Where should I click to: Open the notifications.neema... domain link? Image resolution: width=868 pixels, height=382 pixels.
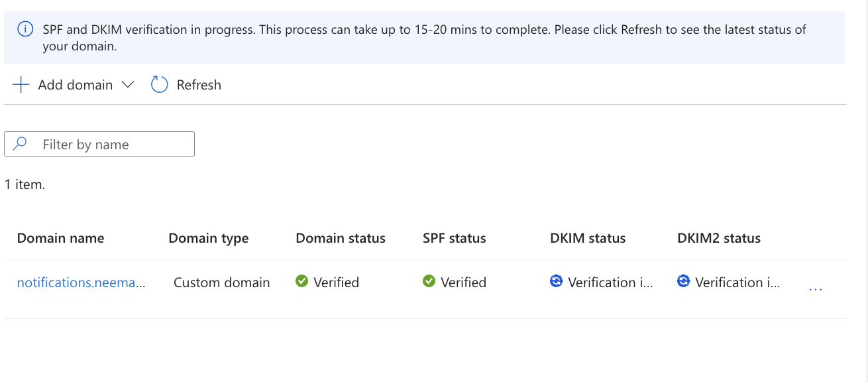(x=81, y=283)
